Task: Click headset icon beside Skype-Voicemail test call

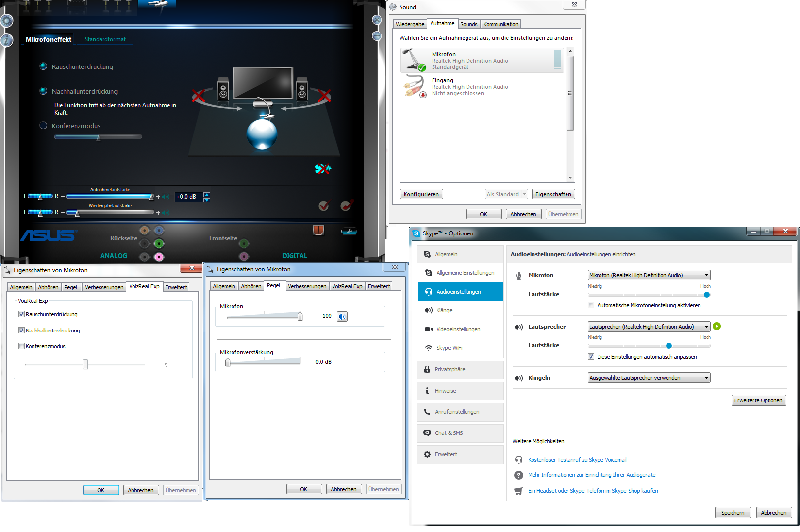Action: pos(518,460)
